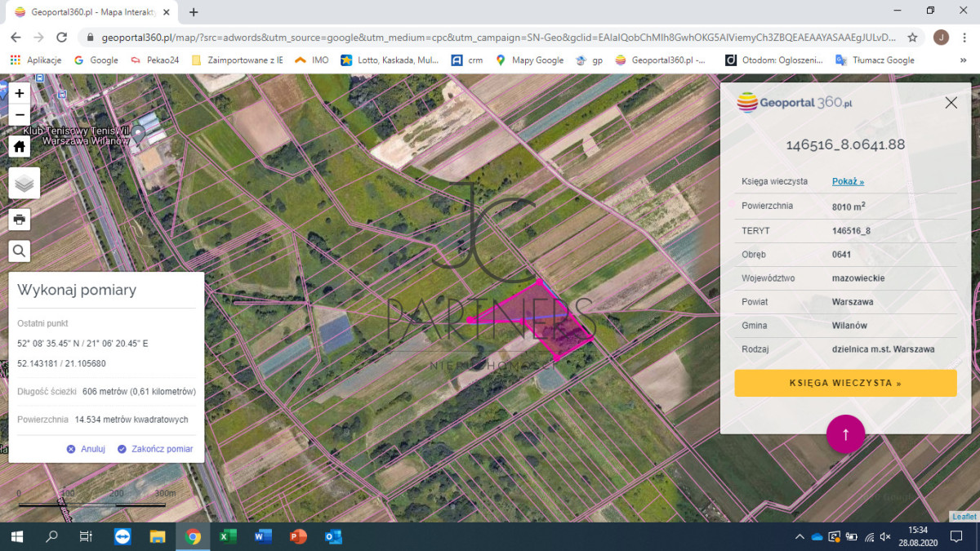Close the Geoportal360 parcel info panel
Screen dimensions: 980x551
coord(951,103)
